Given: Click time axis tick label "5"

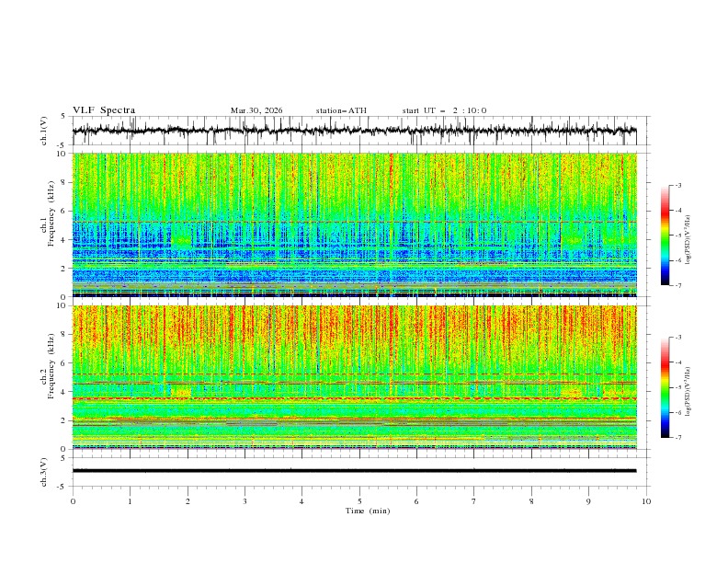Looking at the screenshot, I should [x=359, y=501].
